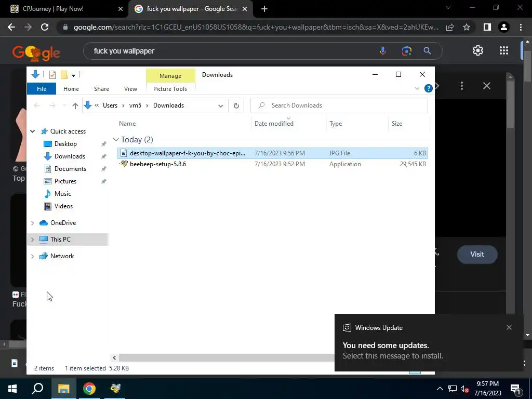Open the Chrome profile icon
This screenshot has width=532, height=399.
(x=504, y=27)
